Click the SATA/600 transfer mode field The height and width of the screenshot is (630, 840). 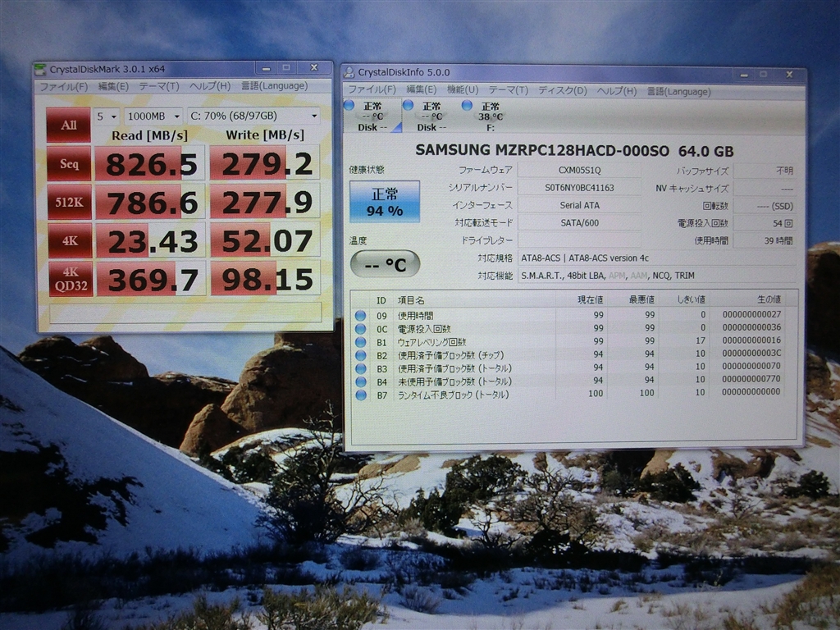[x=579, y=223]
